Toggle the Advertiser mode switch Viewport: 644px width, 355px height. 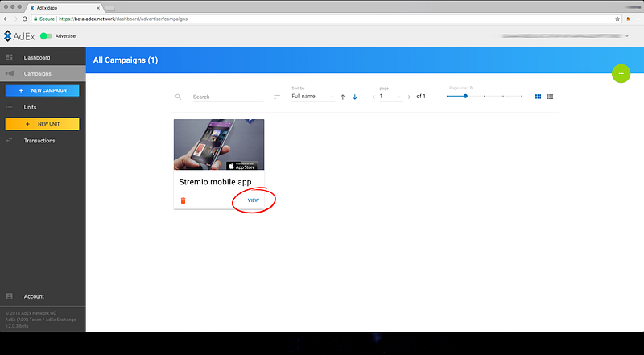click(x=46, y=36)
